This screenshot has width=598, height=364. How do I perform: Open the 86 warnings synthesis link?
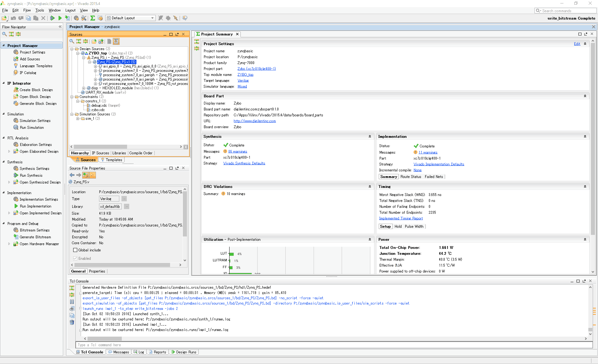(237, 152)
